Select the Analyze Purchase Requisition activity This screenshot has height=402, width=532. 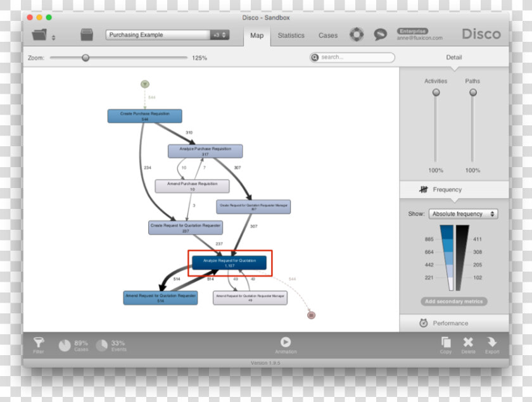tap(205, 151)
